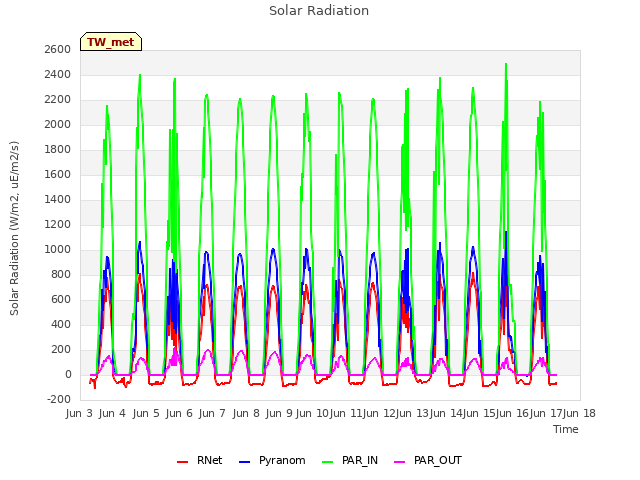The height and width of the screenshot is (480, 640).
Task: Click the Jun 7 x-axis label
Action: (212, 413)
